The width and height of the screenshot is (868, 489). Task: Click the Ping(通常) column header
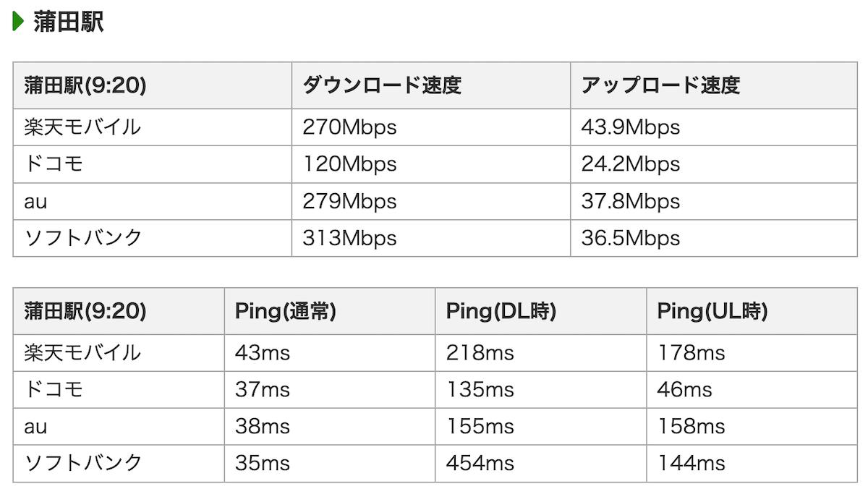(285, 311)
